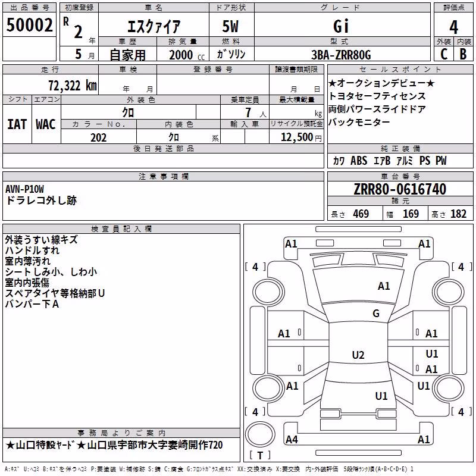
Task: Select car name エスクァイア
Action: coord(154,26)
